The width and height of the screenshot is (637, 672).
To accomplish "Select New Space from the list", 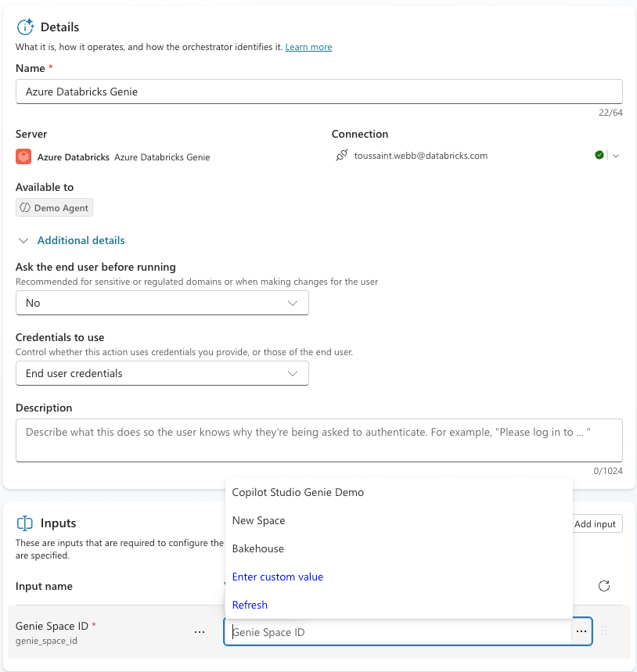I will click(259, 521).
